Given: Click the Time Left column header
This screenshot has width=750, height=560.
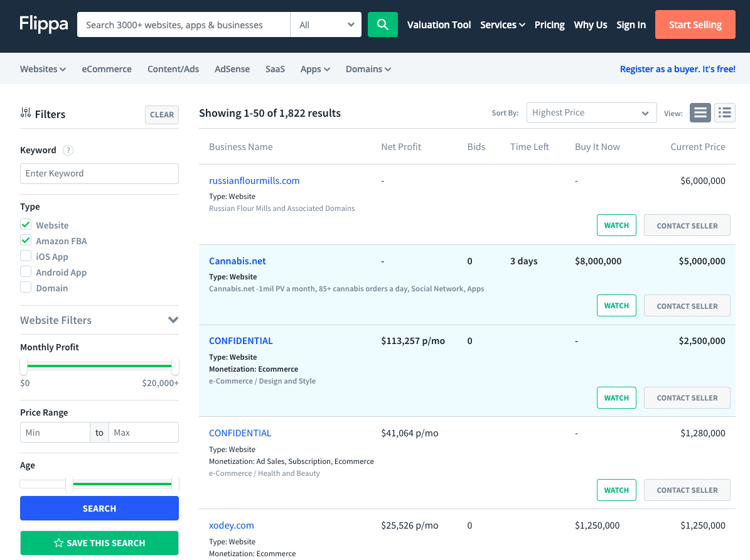Looking at the screenshot, I should click(x=530, y=146).
